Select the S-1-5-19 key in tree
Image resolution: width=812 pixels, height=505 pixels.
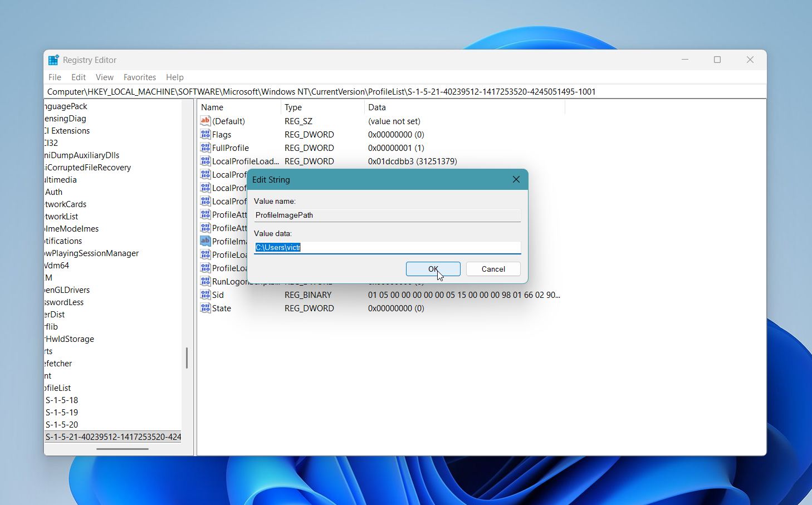coord(62,413)
